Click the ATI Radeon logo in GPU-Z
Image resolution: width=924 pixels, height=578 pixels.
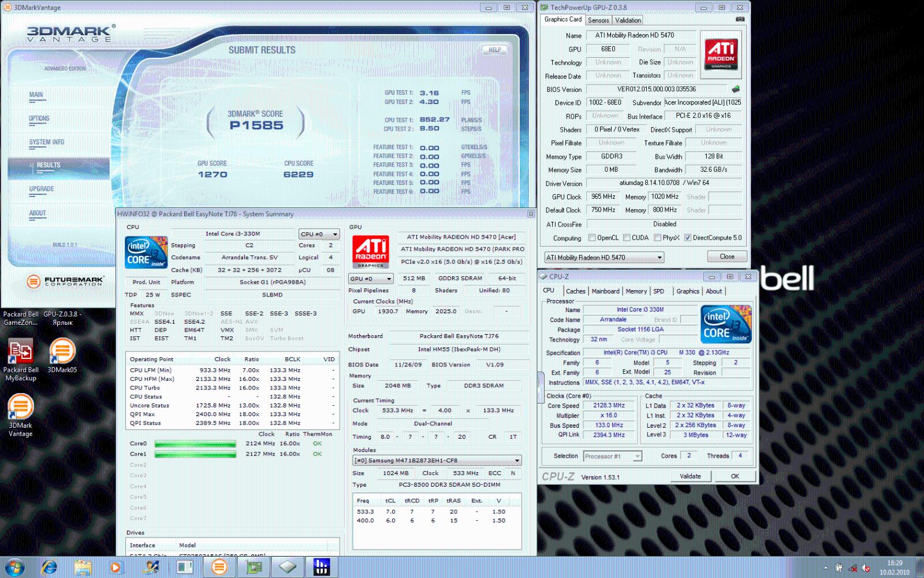(721, 54)
